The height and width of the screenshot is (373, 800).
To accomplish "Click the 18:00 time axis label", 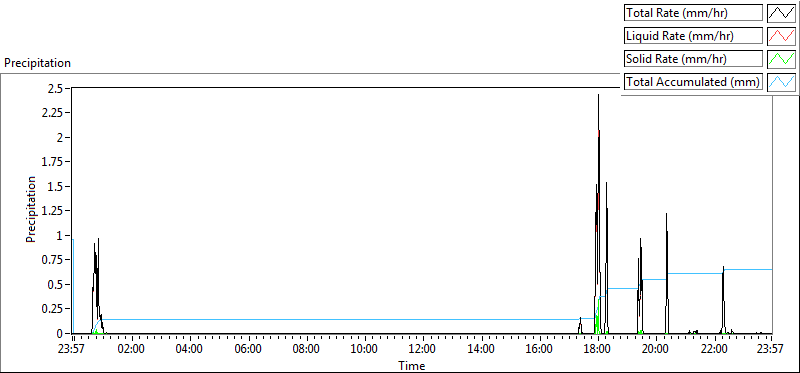I will [x=597, y=350].
